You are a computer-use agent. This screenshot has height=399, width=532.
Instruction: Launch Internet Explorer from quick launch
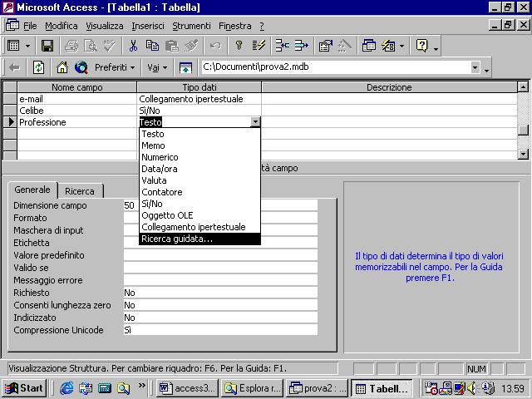pos(66,388)
